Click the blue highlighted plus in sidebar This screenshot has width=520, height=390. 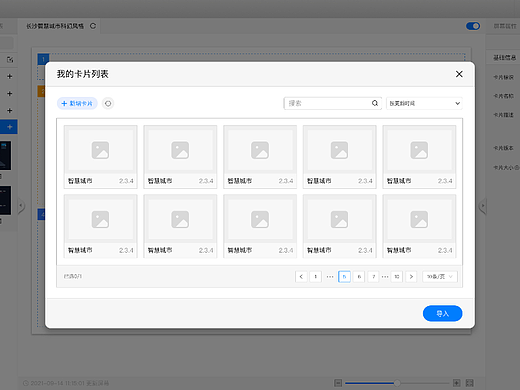click(9, 127)
